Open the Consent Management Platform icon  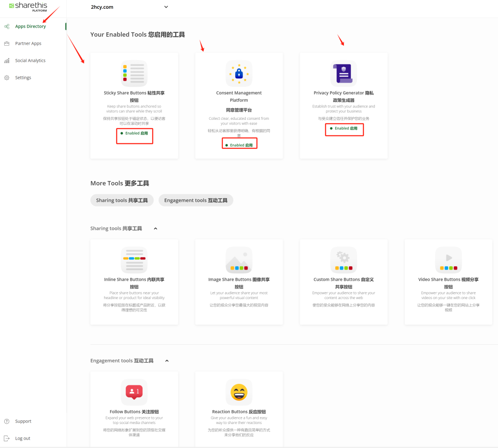[x=239, y=73]
